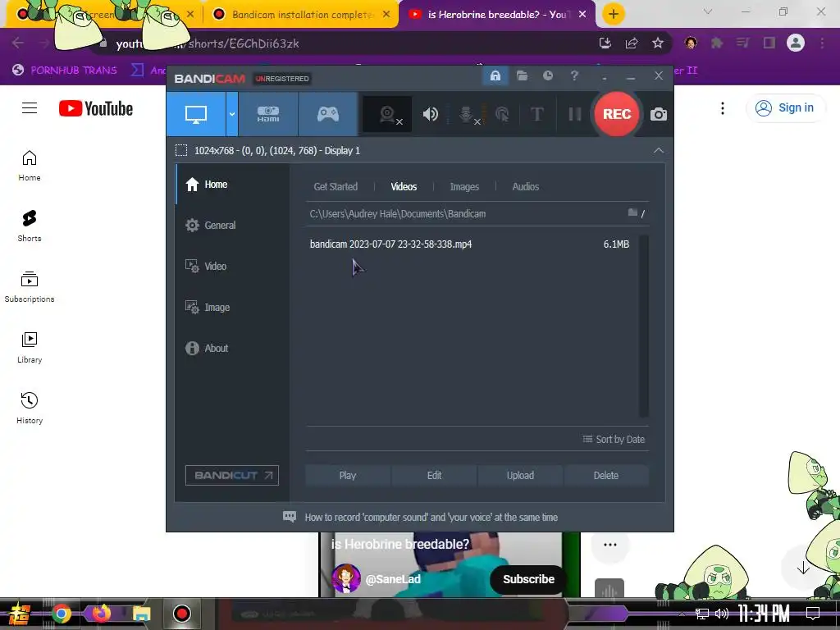Start recording with the REC button
Viewport: 840px width, 630px height.
pos(617,114)
